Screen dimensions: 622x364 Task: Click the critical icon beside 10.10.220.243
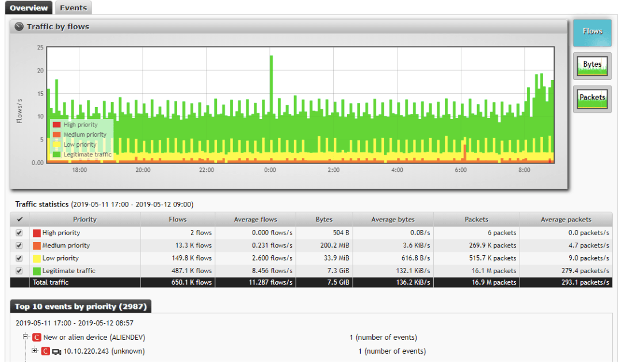[45, 351]
